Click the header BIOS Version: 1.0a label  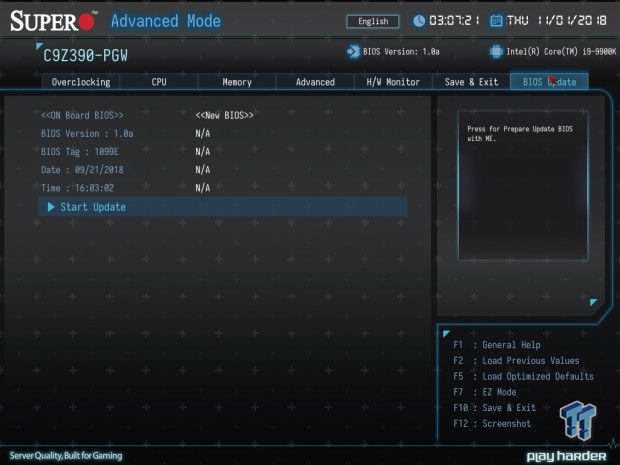(x=401, y=52)
